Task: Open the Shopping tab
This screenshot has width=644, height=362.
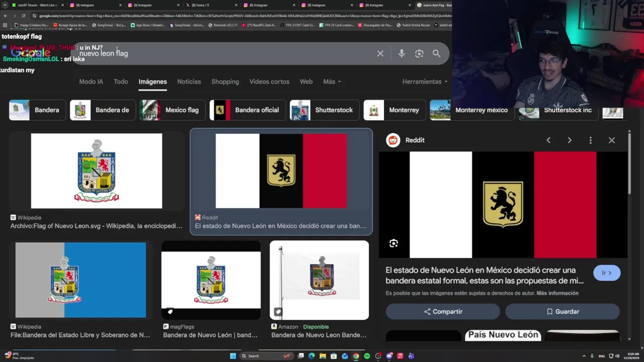Action: click(225, 81)
